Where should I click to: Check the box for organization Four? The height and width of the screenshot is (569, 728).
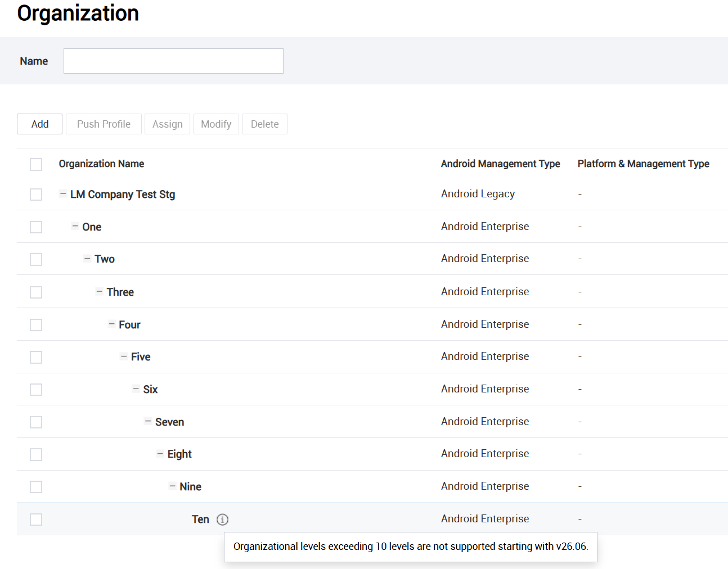coord(36,325)
